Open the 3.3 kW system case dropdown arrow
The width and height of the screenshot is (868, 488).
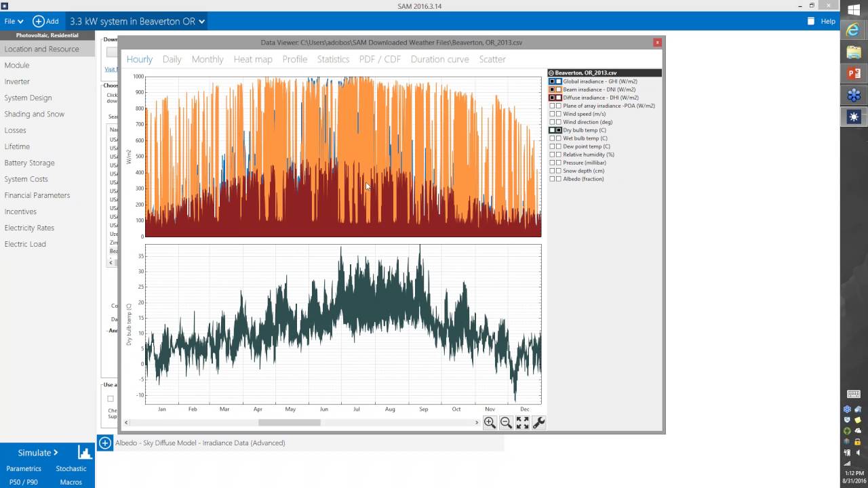pos(201,22)
